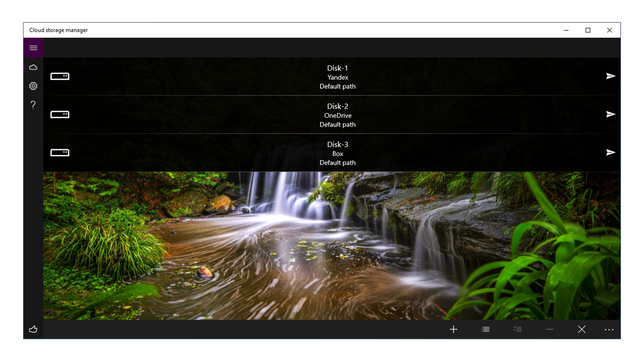Image resolution: width=644 pixels, height=362 pixels.
Task: Click the send arrow beside Disk-2
Action: (x=610, y=114)
